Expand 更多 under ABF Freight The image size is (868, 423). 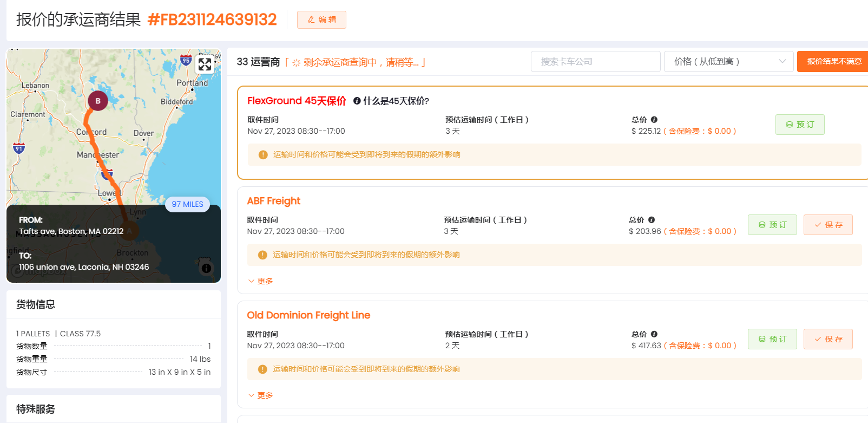click(x=260, y=281)
